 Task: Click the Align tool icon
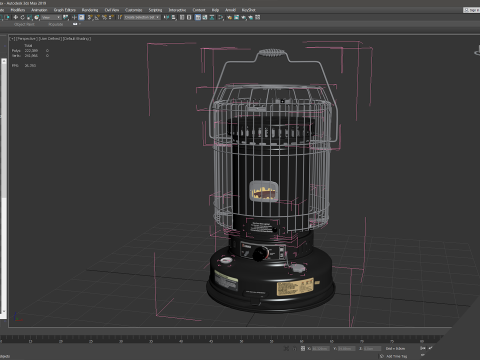click(174, 17)
